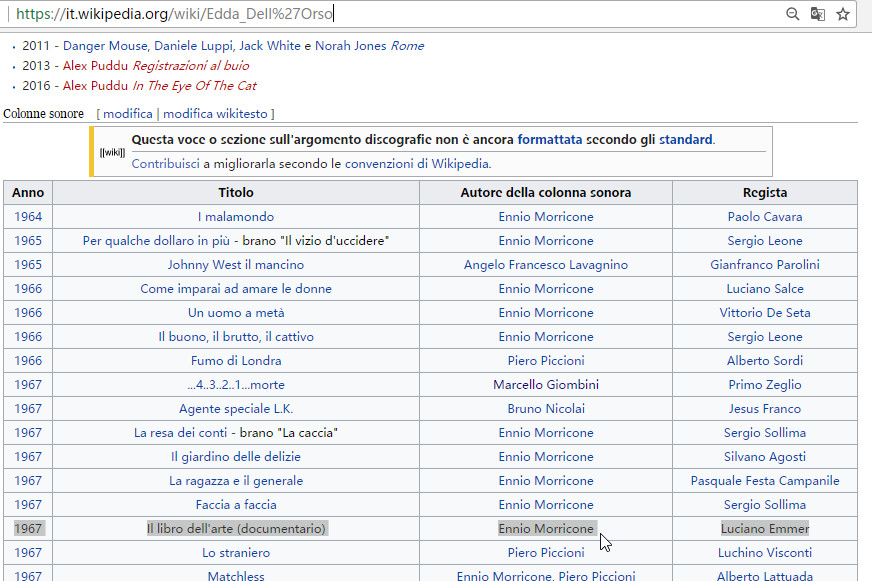Click Sergio Sollima in Faccia a faccia row
872x581 pixels.
(765, 504)
